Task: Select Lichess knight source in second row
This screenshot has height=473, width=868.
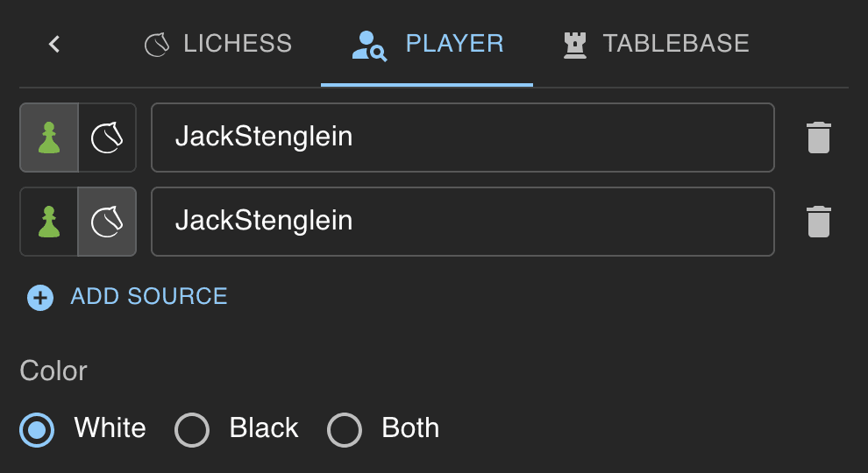Action: 107,222
